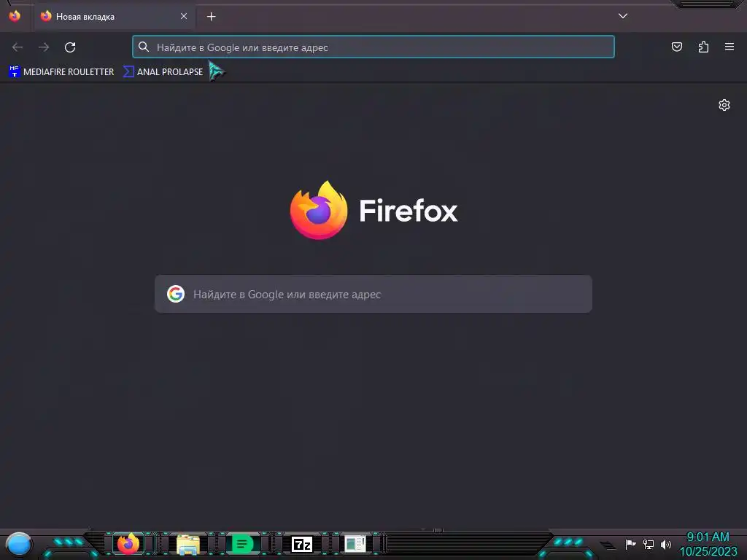
Task: Open the Extensions puzzle menu
Action: coord(703,47)
